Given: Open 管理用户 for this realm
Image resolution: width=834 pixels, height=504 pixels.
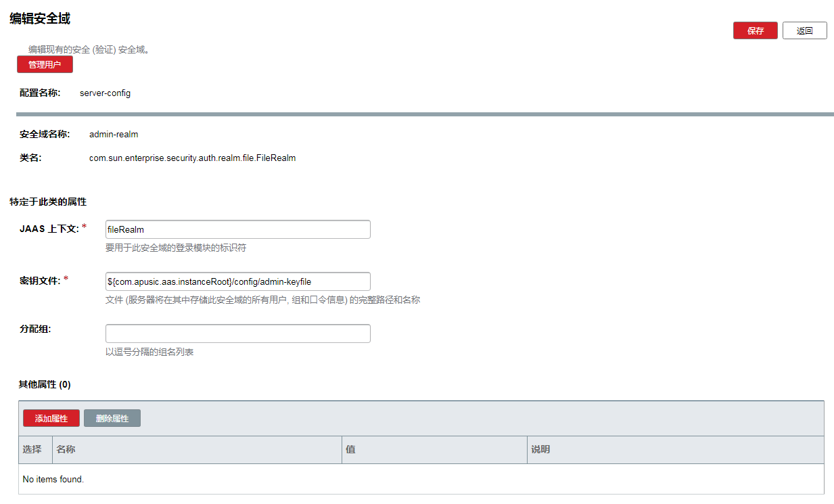Looking at the screenshot, I should (45, 65).
